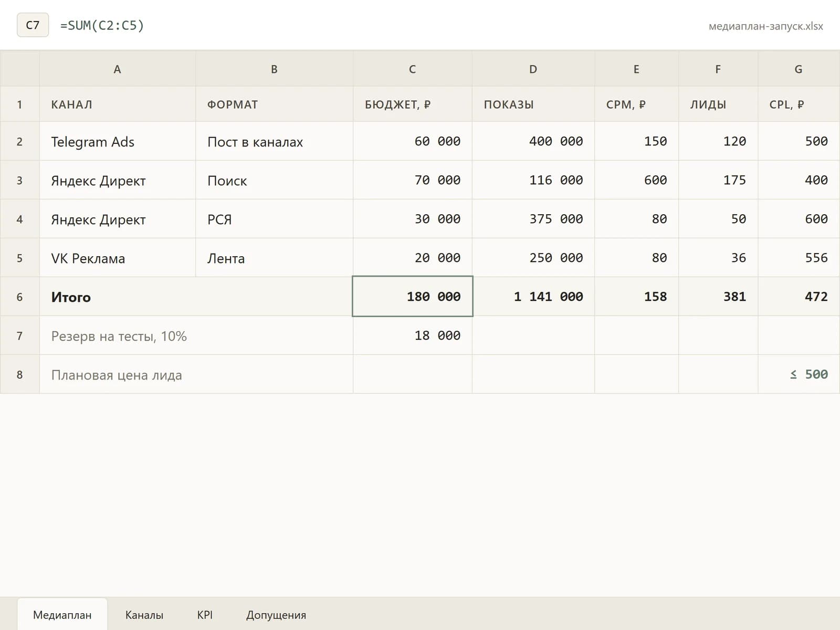Select the 158 total CPM cell
This screenshot has width=840, height=630.
click(636, 297)
